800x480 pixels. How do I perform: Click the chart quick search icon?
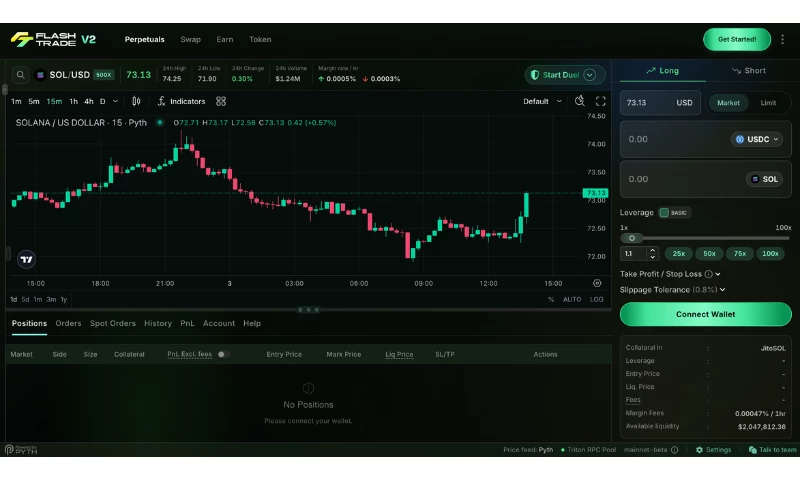(x=580, y=101)
